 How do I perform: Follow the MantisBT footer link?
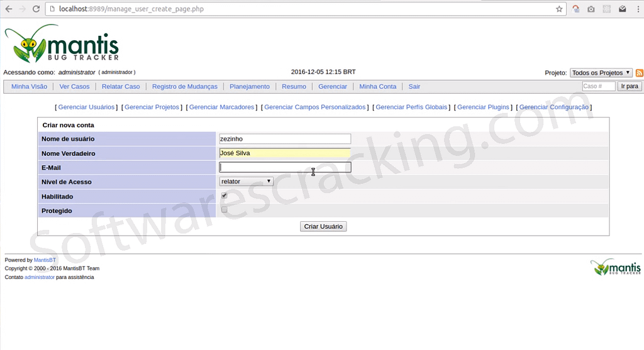45,260
